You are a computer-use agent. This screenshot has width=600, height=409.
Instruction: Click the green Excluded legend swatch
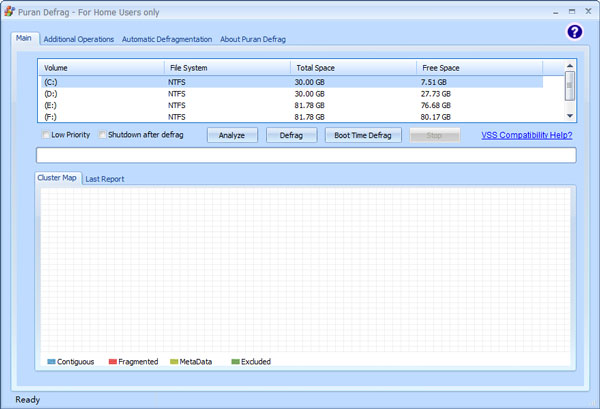click(235, 362)
